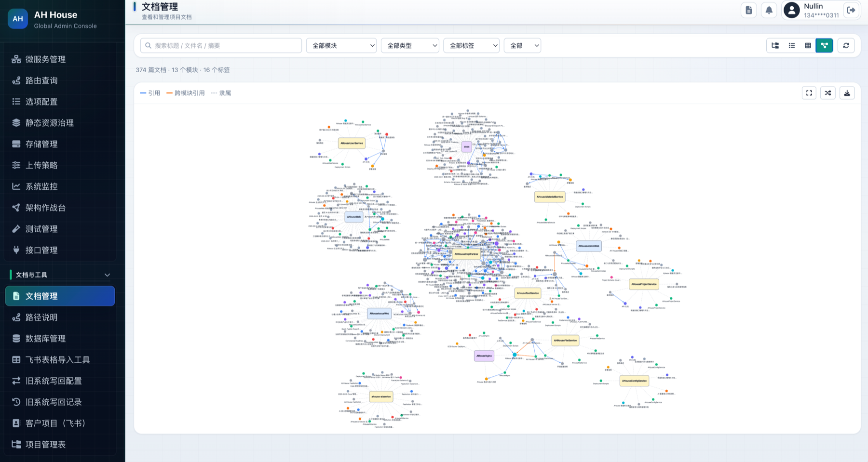Screen dimensions: 868x462
Task: Open the notifications bell
Action: click(x=769, y=10)
